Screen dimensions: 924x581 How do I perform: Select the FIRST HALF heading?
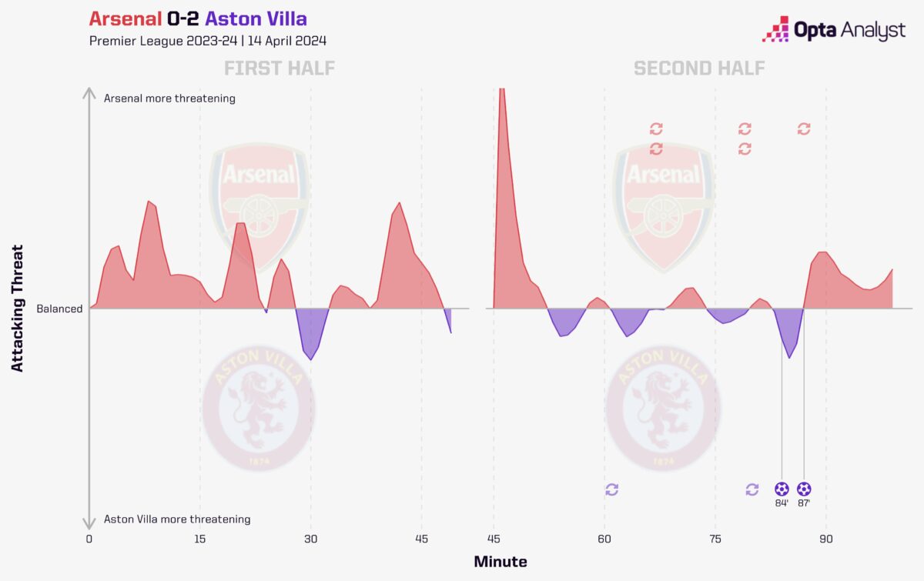tap(280, 68)
